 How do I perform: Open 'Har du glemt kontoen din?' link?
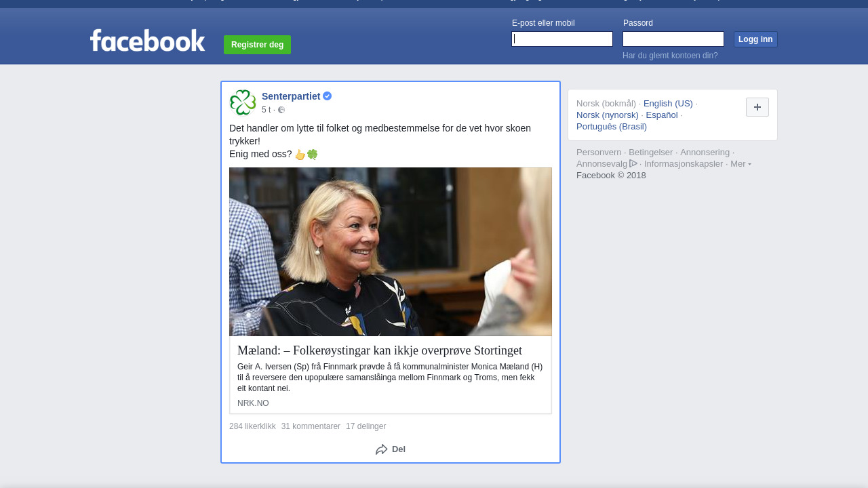[670, 56]
